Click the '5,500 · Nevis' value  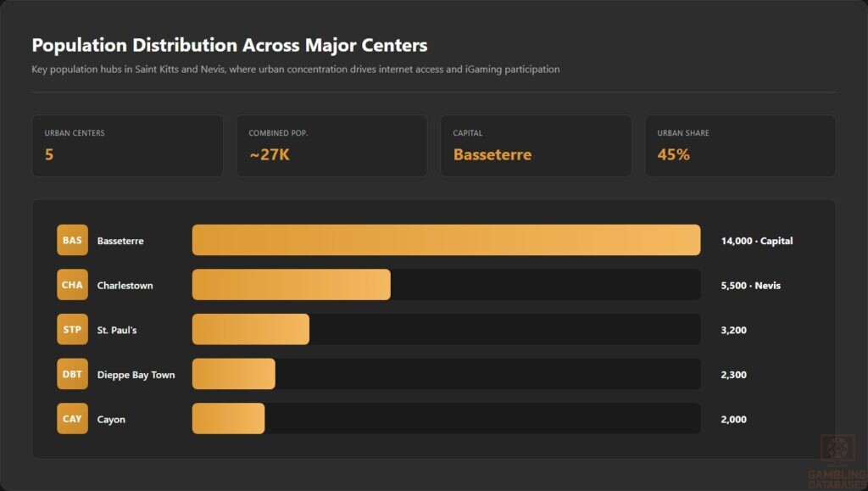pyautogui.click(x=751, y=286)
